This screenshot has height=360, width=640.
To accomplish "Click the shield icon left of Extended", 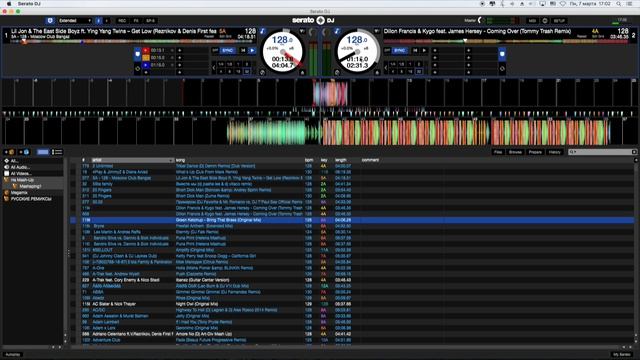I will pos(50,20).
